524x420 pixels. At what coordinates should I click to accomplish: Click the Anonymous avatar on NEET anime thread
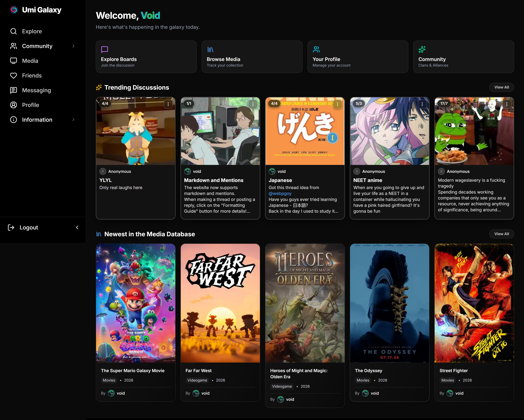(x=357, y=171)
